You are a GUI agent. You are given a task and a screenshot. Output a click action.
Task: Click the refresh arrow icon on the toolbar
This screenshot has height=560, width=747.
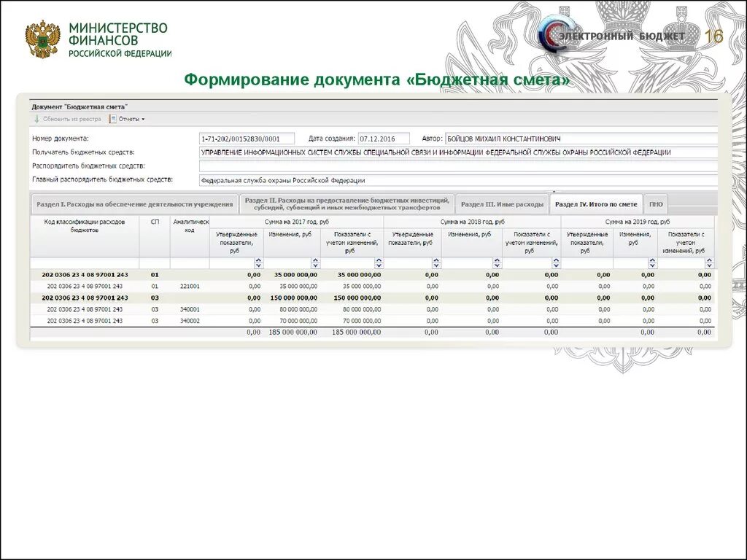tap(36, 119)
